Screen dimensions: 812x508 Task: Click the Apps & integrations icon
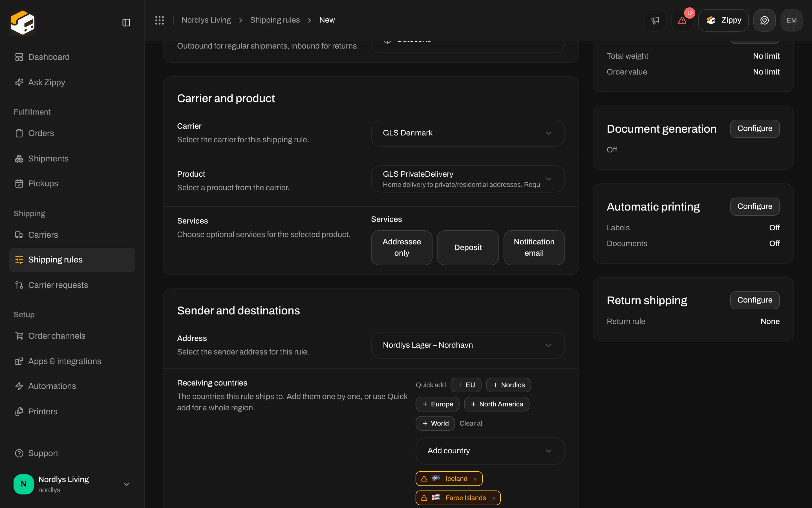tap(19, 361)
